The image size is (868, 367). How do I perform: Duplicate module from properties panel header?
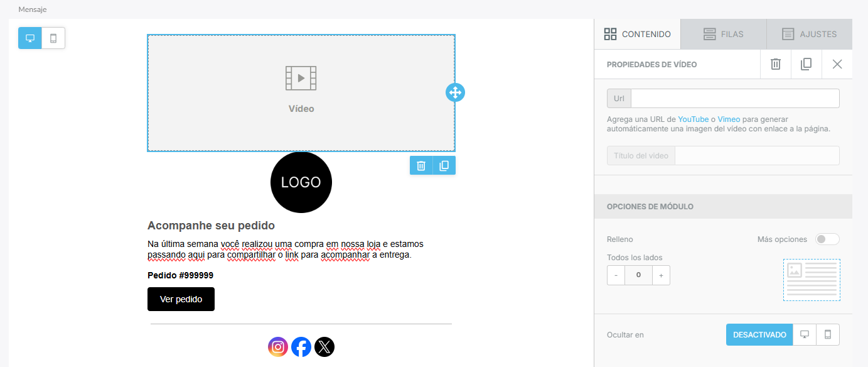pyautogui.click(x=806, y=64)
